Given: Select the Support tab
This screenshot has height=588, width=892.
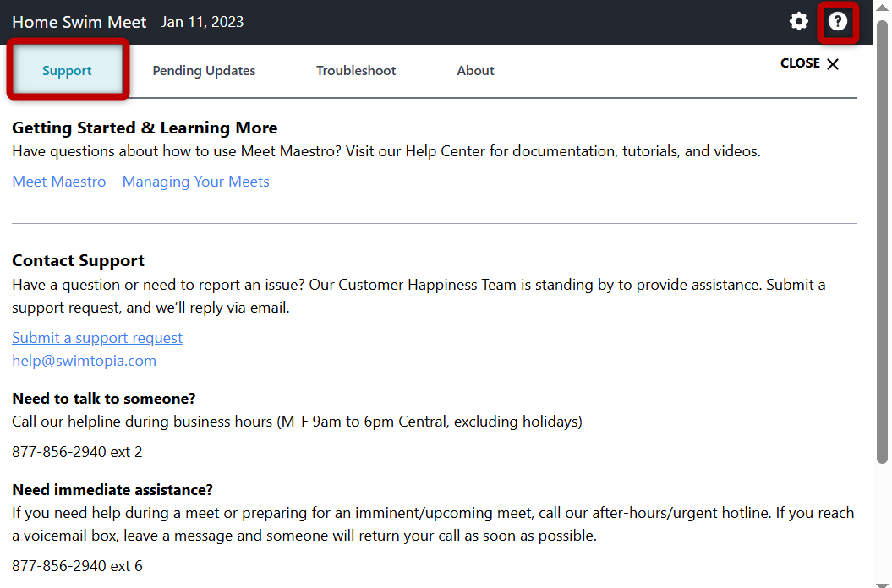Looking at the screenshot, I should click(x=67, y=70).
